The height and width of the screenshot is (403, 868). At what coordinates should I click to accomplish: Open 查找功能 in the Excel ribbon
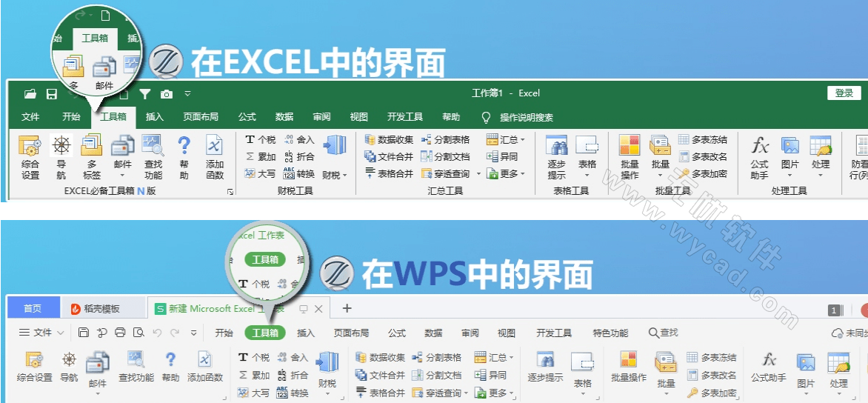[153, 145]
